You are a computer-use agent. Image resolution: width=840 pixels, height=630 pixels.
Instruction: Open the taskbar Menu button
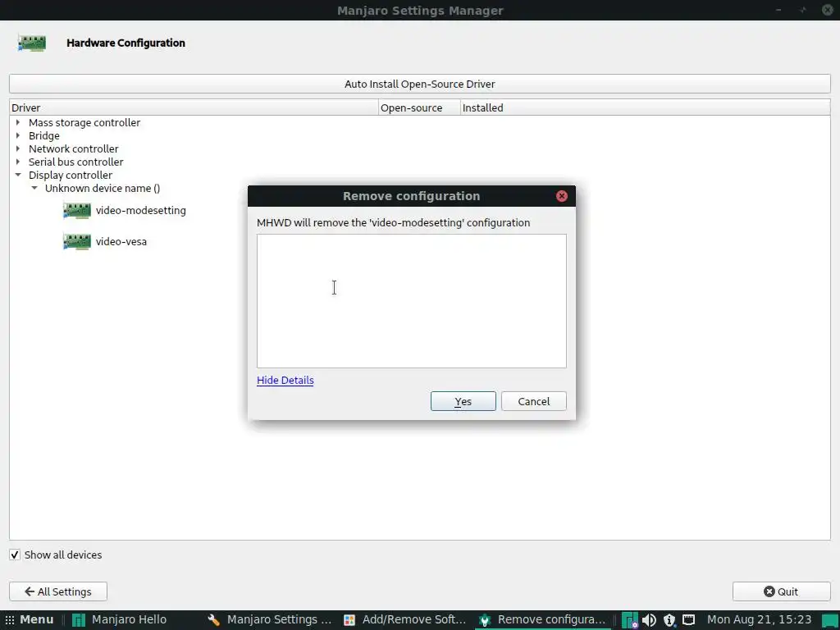pos(30,620)
